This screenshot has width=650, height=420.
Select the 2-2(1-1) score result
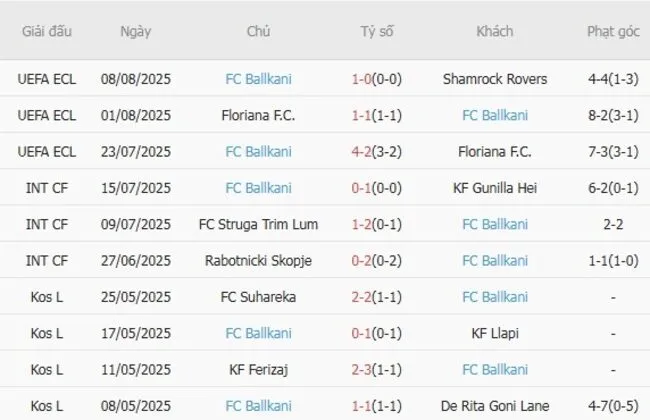377,297
